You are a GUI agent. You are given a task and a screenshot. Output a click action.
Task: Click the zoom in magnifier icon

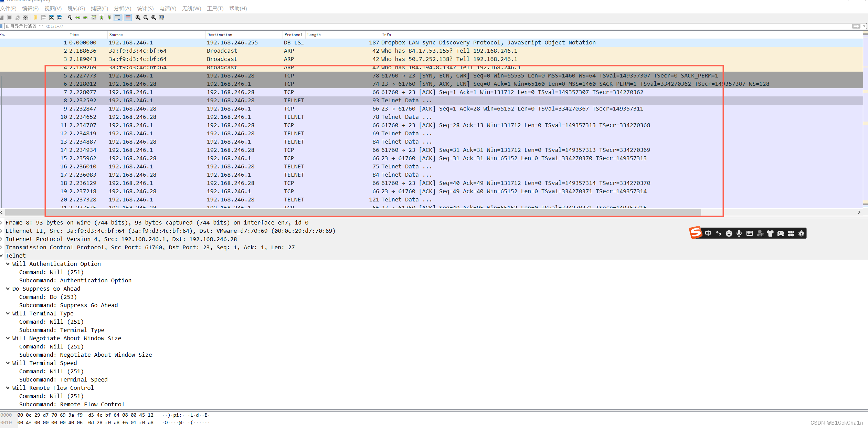(138, 18)
